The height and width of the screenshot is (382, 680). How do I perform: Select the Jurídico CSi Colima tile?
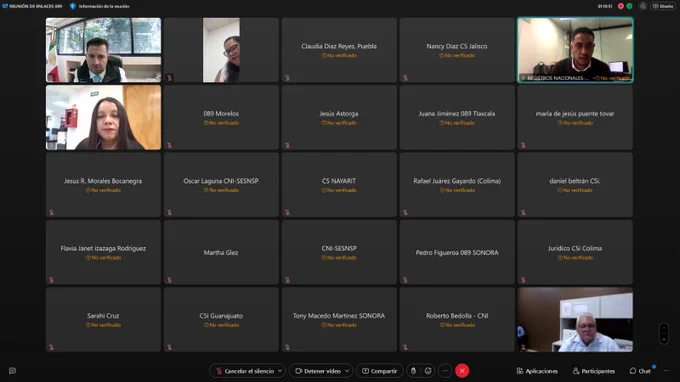click(575, 252)
